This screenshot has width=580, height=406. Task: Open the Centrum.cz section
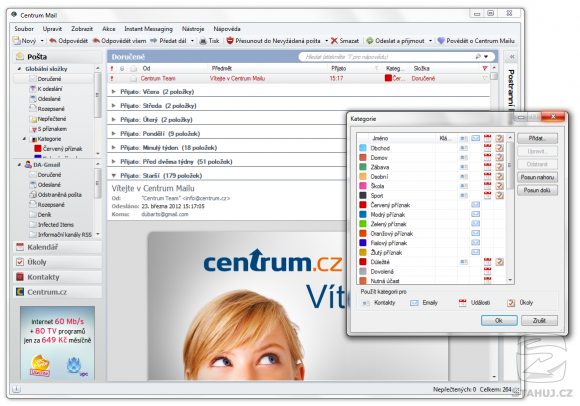pyautogui.click(x=57, y=292)
